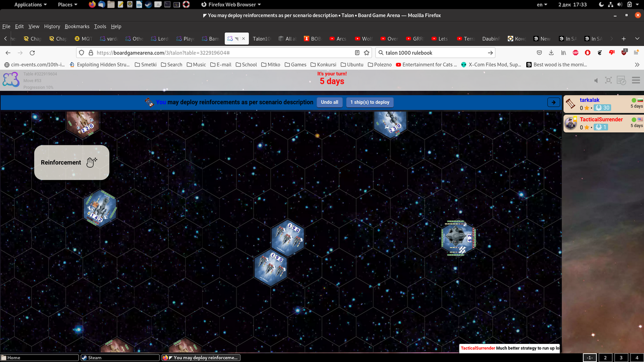Open the Edit menu
The height and width of the screenshot is (362, 644).
coord(19,26)
